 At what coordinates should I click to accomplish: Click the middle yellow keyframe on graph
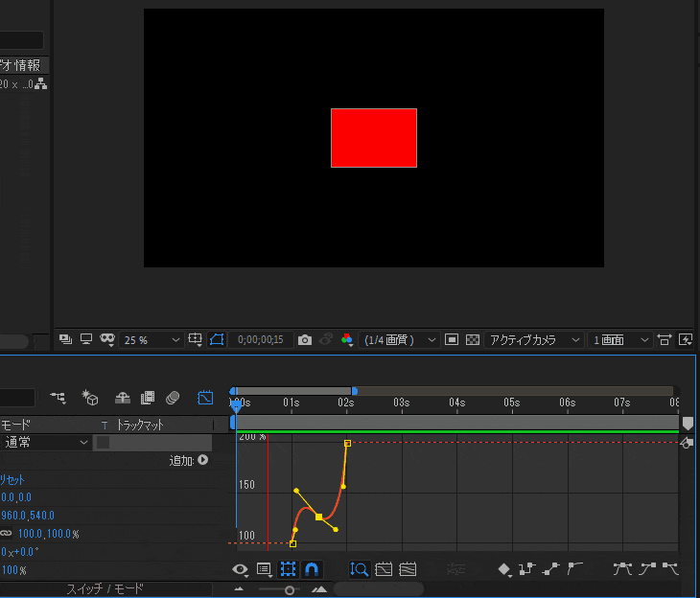click(318, 517)
